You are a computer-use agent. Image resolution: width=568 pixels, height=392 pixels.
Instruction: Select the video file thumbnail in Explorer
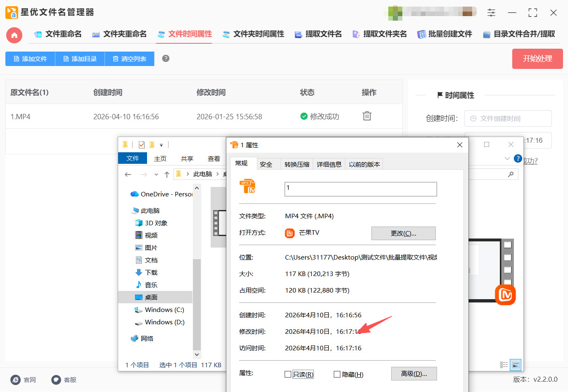[219, 217]
